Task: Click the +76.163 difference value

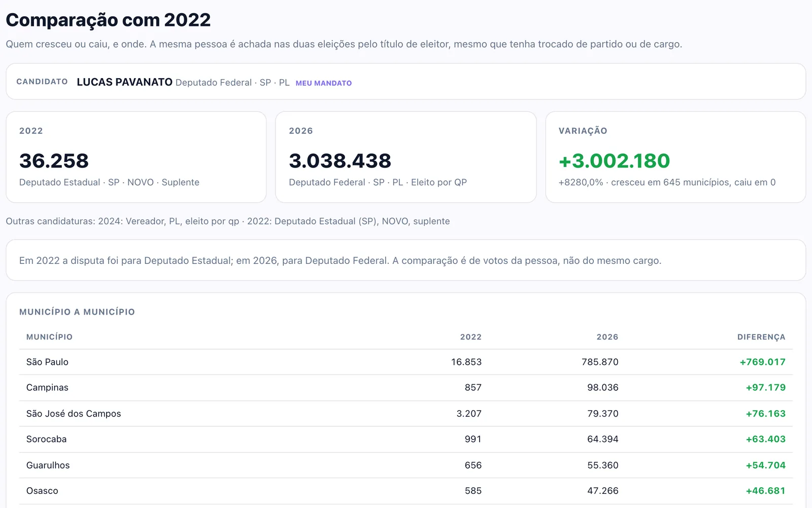Action: coord(765,414)
